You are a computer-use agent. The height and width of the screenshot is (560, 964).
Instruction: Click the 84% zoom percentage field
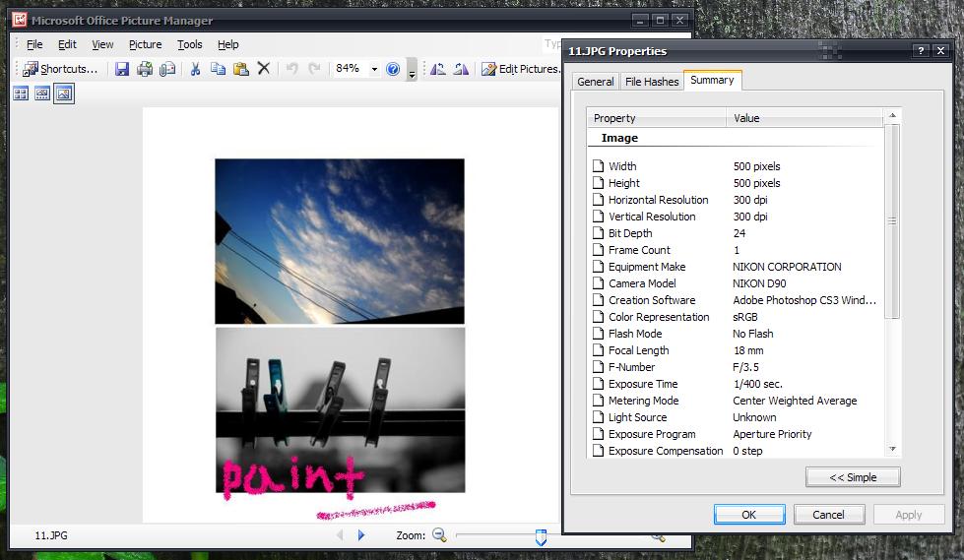click(350, 68)
